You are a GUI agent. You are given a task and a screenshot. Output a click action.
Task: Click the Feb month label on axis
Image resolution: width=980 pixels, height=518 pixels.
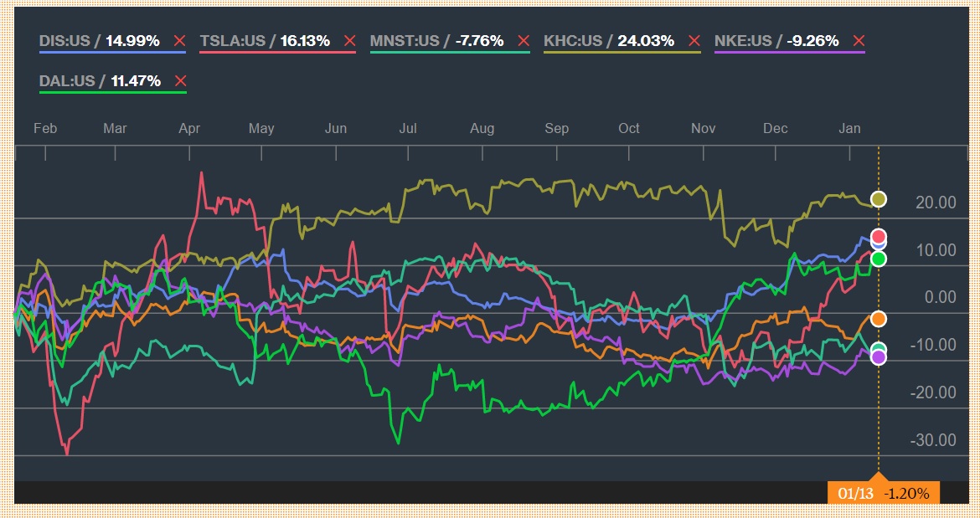point(45,129)
